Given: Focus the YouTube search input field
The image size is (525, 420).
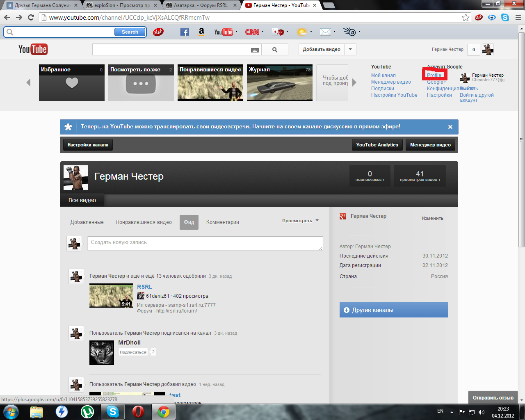Looking at the screenshot, I should [x=171, y=50].
